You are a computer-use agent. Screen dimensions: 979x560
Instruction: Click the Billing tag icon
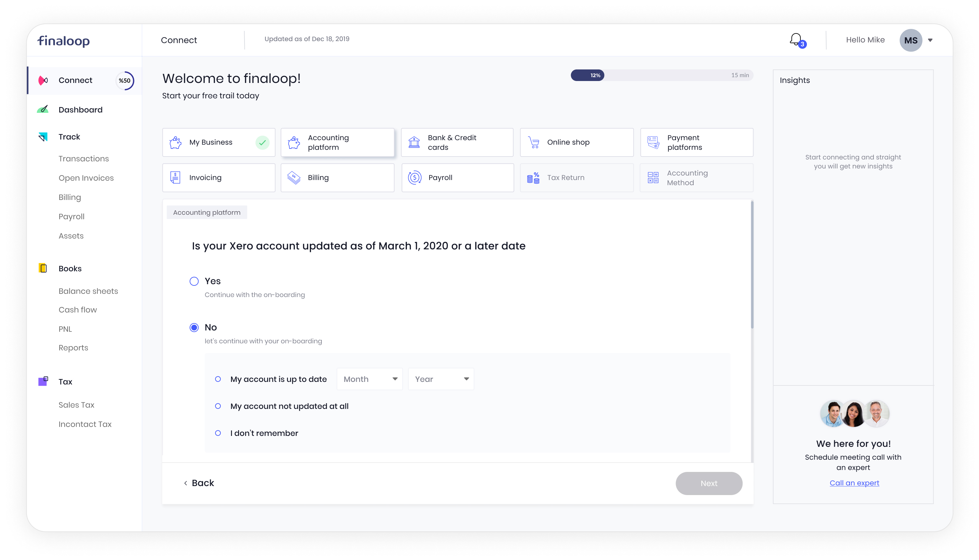point(294,178)
